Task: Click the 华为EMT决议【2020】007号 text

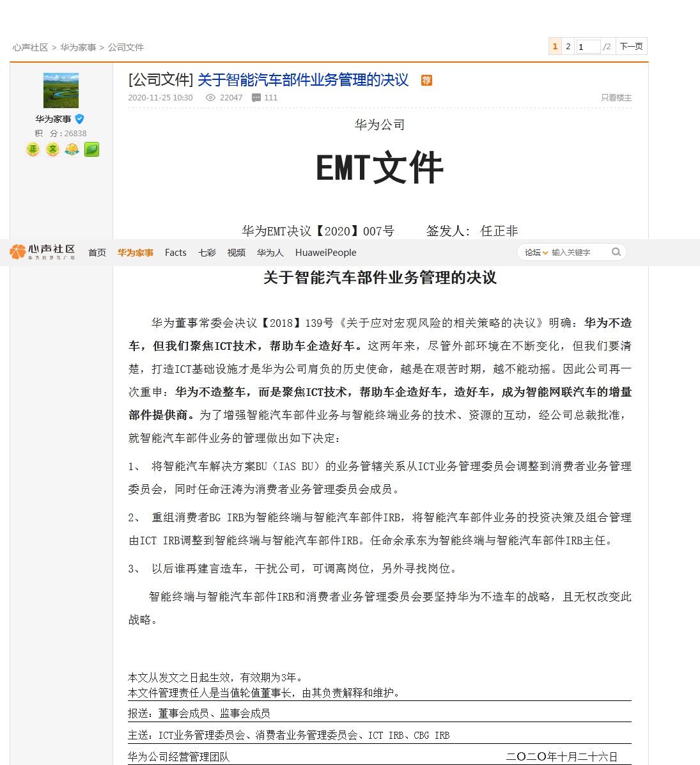Action: pyautogui.click(x=318, y=231)
